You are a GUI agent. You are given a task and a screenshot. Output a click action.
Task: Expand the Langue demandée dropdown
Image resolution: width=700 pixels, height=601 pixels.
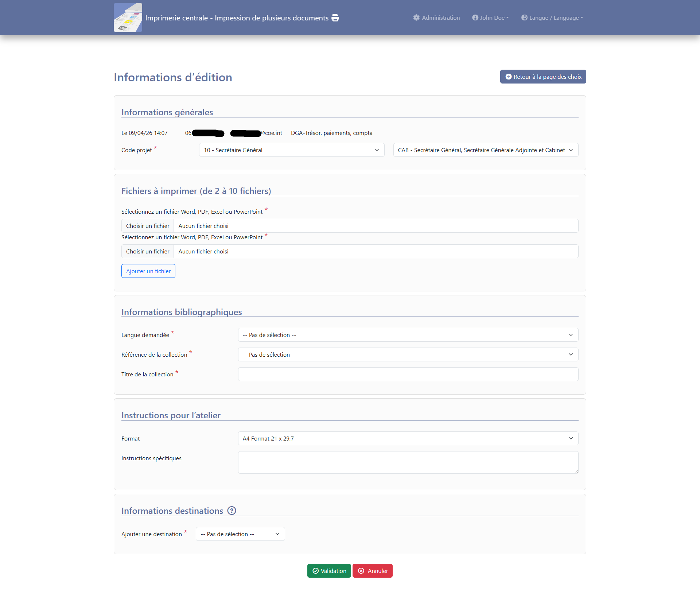coord(408,335)
